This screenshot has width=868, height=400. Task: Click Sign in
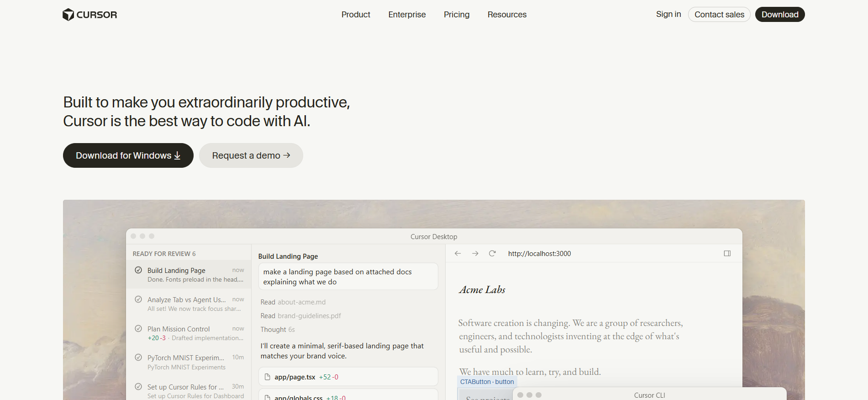tap(668, 14)
